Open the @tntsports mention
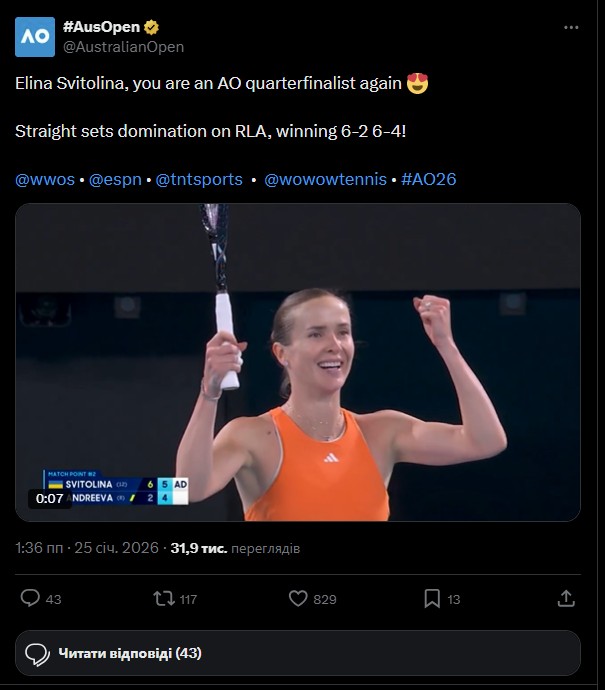 pos(199,179)
